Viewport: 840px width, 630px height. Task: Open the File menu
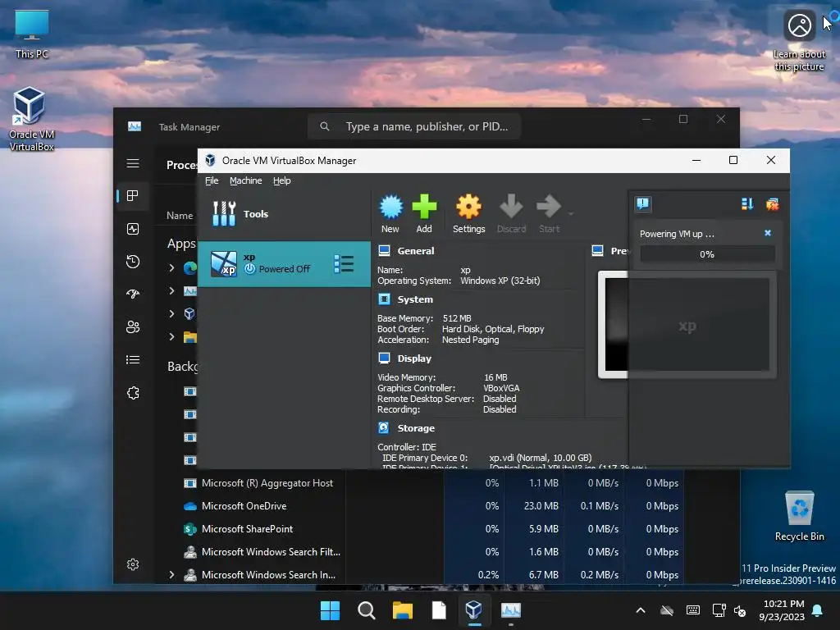tap(212, 180)
